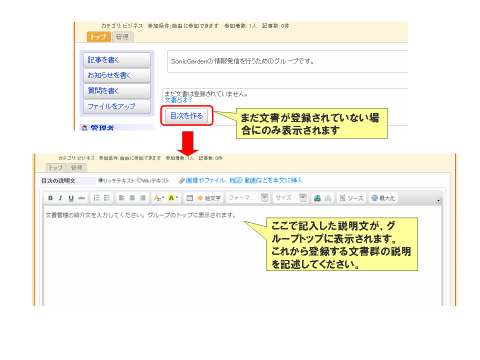This screenshot has height=360, width=480.
Task: Toggle bold formatting in the editor toolbar
Action: point(50,198)
